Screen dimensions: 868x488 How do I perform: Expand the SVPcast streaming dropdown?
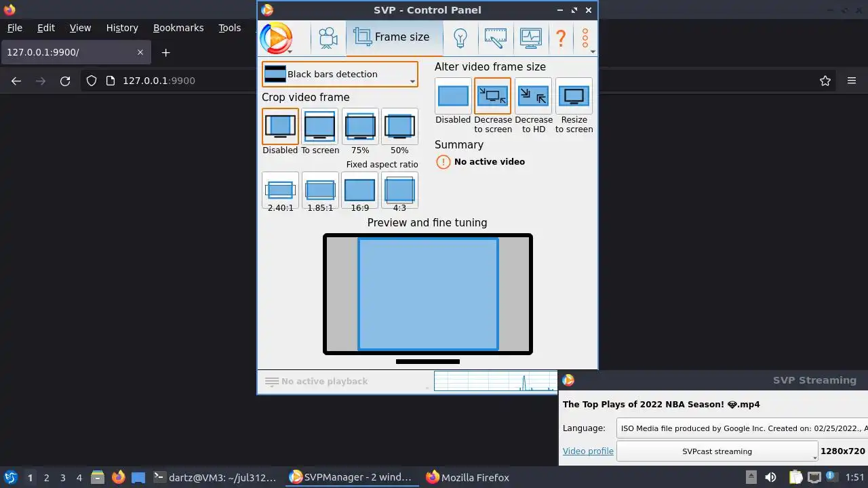pos(717,451)
